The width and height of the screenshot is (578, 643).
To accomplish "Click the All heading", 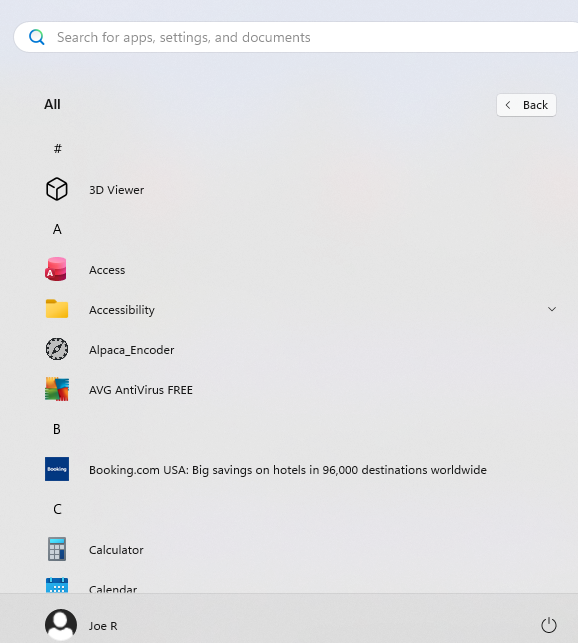I will [52, 105].
